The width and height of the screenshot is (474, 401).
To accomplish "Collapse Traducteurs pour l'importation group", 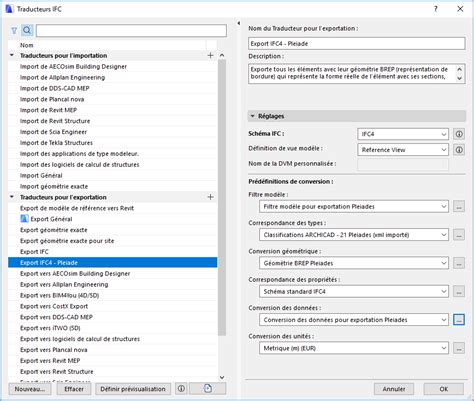I will [12, 55].
